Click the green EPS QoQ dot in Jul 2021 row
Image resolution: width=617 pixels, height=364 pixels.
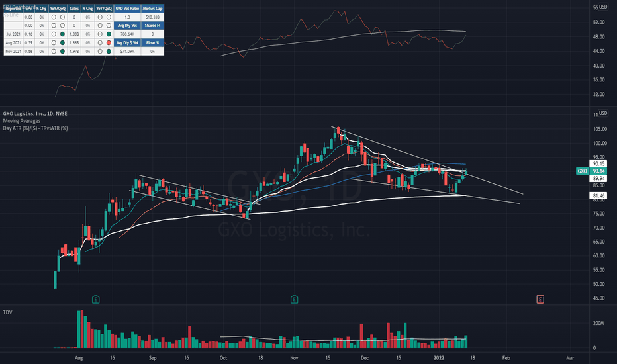pos(62,34)
